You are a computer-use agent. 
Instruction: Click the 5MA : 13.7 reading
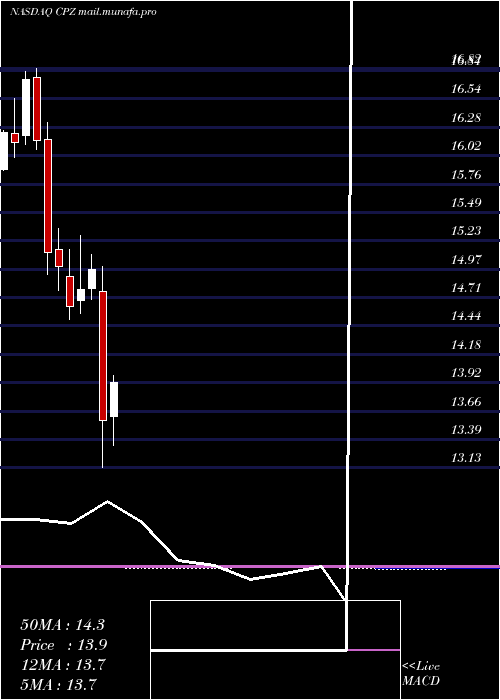[58, 684]
